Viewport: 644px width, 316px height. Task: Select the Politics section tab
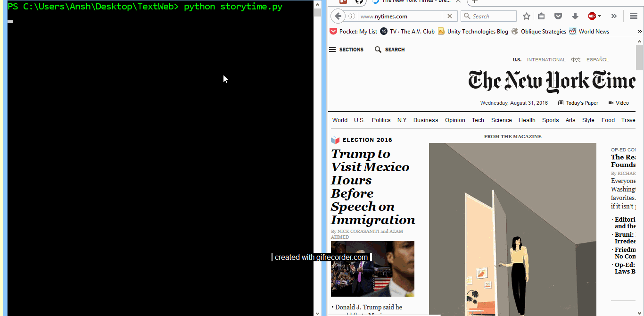(381, 120)
